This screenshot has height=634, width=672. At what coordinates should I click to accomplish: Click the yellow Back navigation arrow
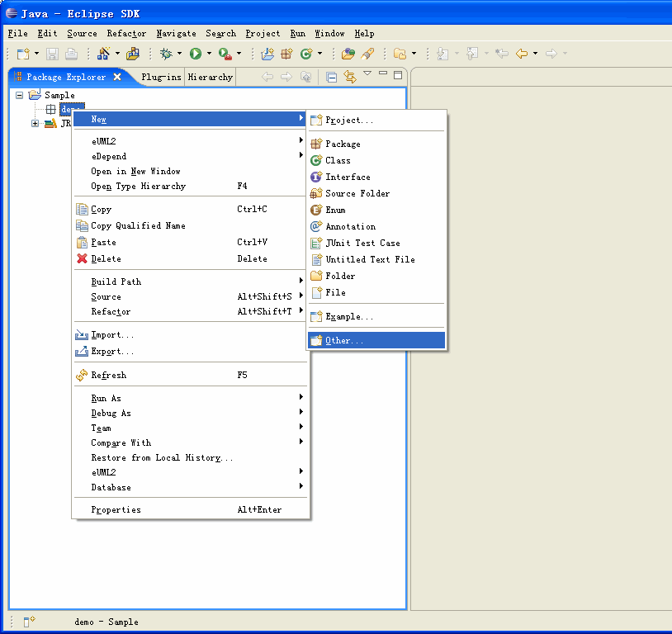click(522, 54)
